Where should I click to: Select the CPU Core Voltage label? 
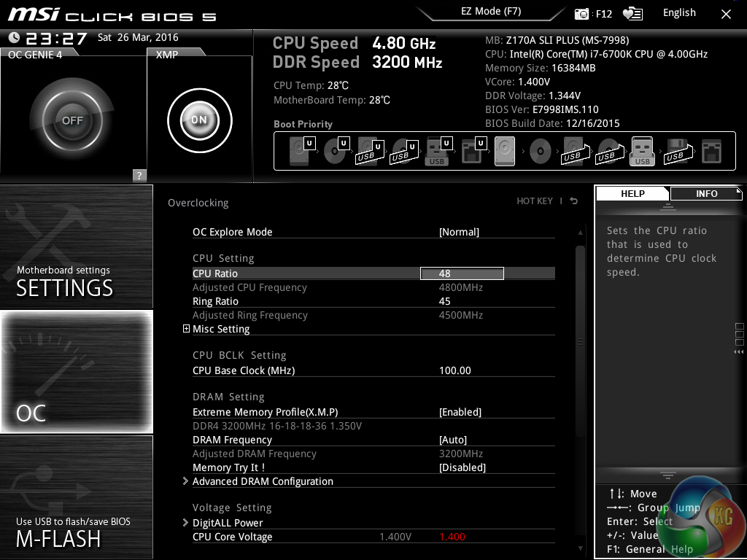pyautogui.click(x=233, y=537)
